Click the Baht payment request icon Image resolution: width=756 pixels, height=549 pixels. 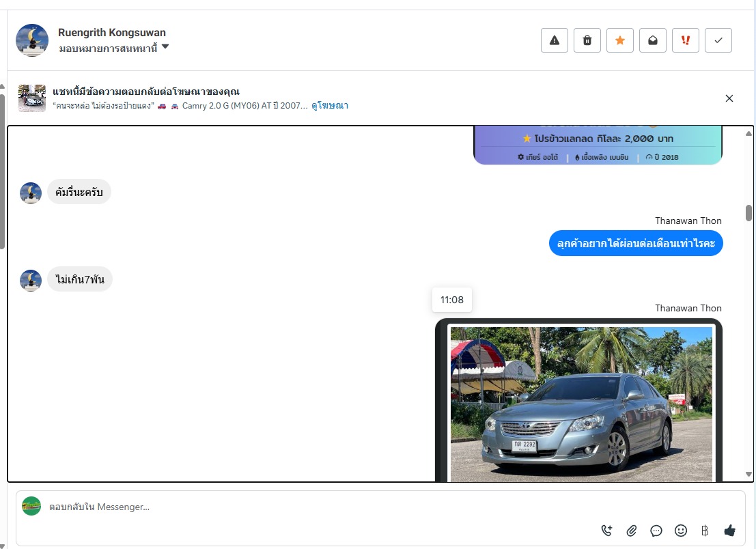(x=705, y=531)
